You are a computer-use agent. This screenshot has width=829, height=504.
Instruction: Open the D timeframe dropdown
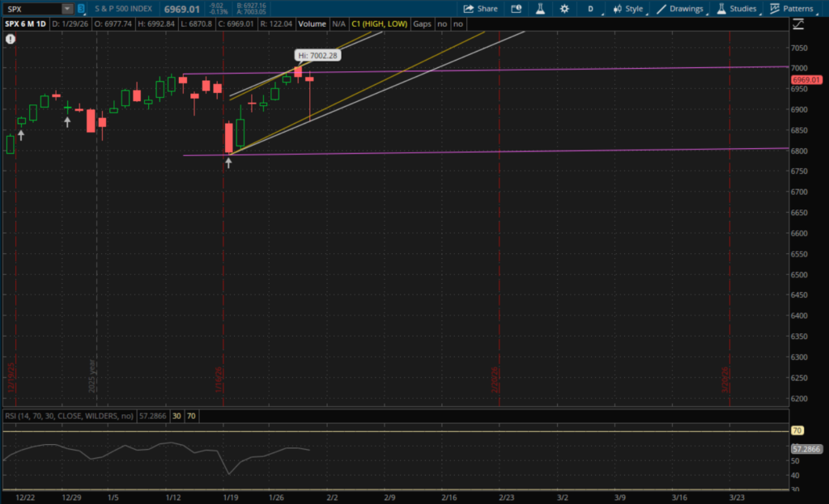[590, 9]
